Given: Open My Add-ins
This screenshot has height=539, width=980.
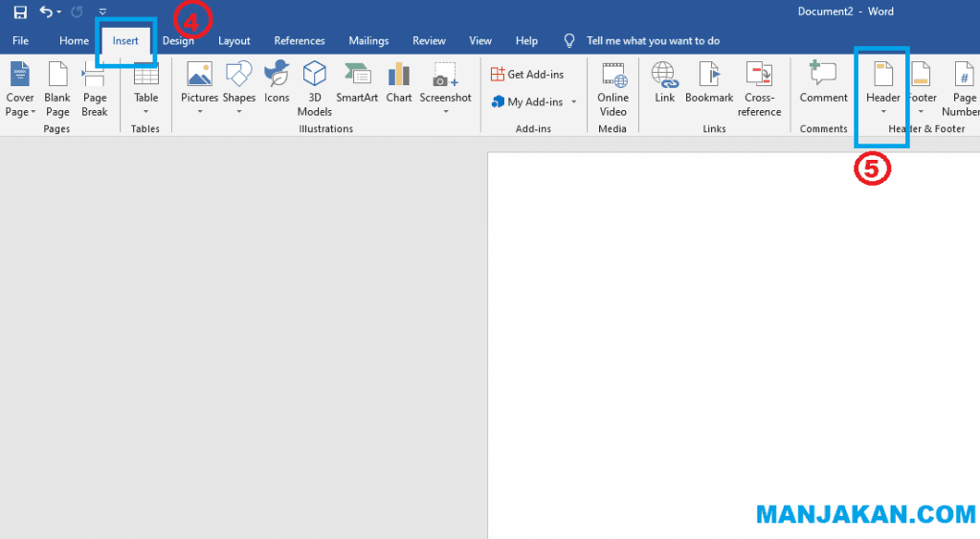Looking at the screenshot, I should (527, 101).
